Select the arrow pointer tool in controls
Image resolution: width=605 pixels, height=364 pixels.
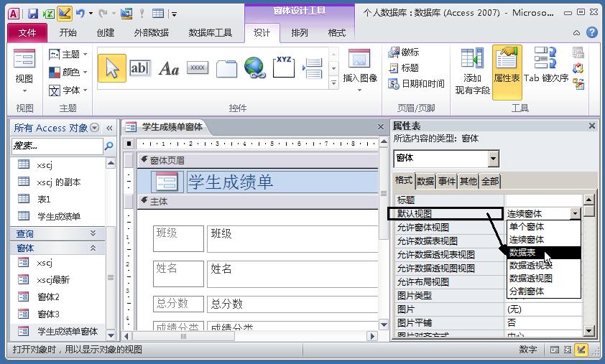111,68
